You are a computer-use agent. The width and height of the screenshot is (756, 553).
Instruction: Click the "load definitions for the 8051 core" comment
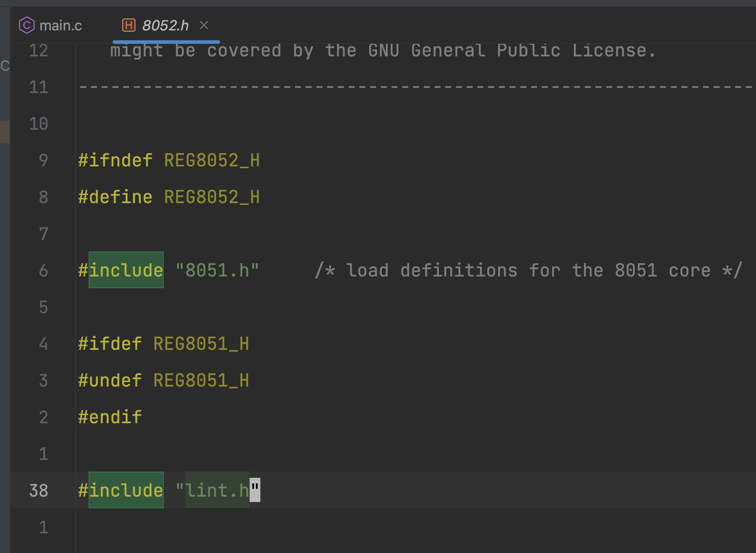point(528,270)
